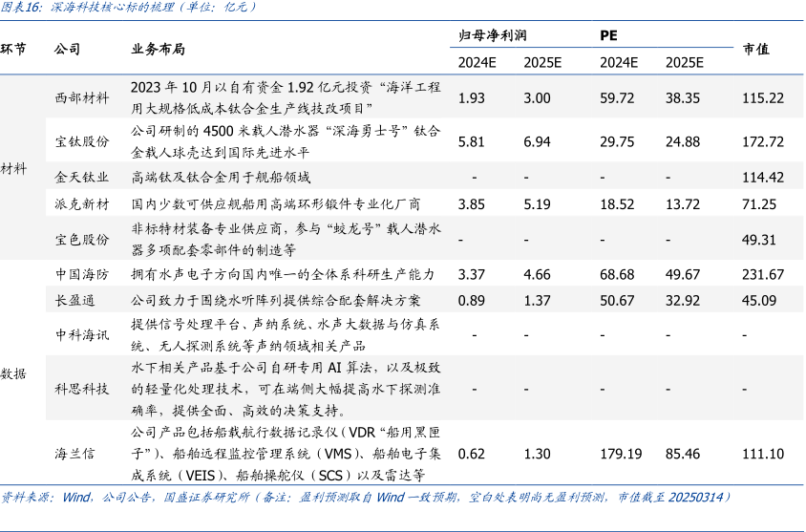The image size is (806, 532).
Task: Click net profit value 1.93
Action: point(472,97)
